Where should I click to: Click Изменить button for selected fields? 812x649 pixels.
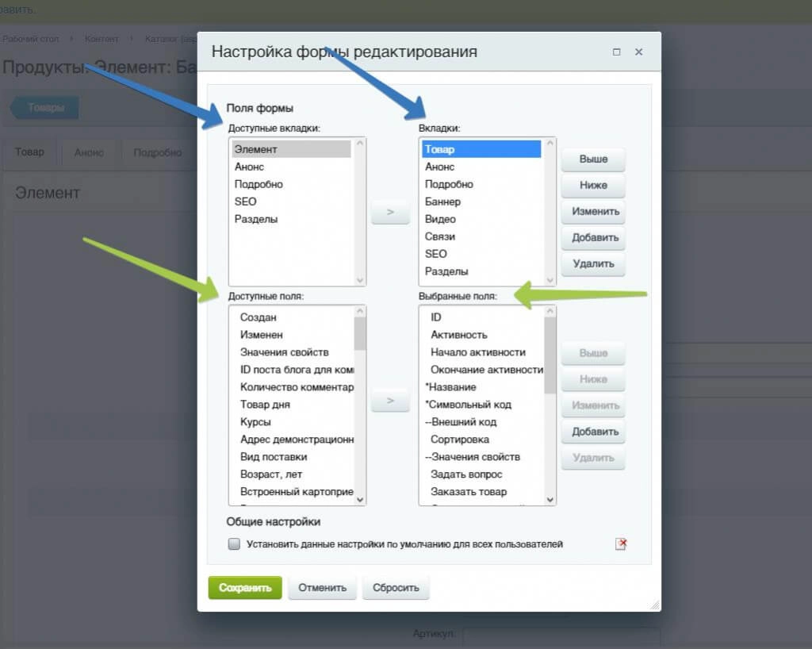point(593,405)
